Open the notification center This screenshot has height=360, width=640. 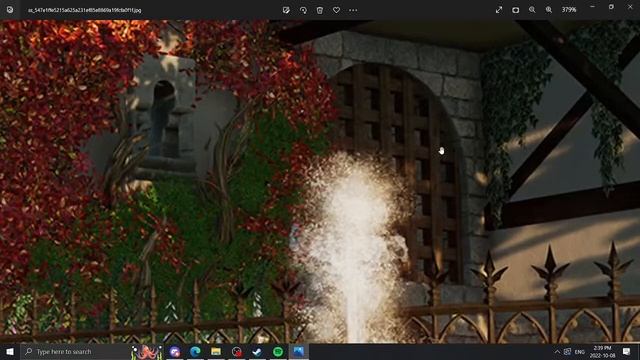click(627, 351)
